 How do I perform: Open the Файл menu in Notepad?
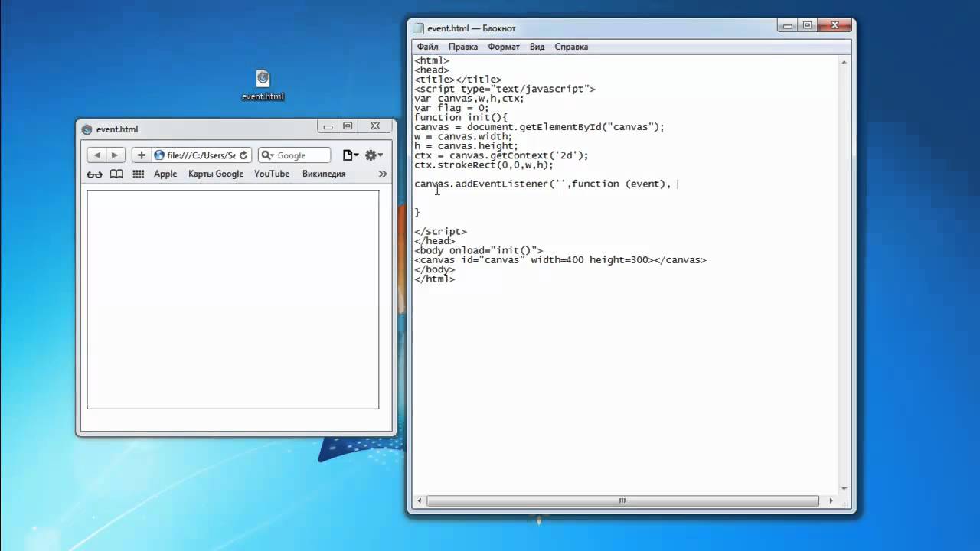[x=428, y=47]
